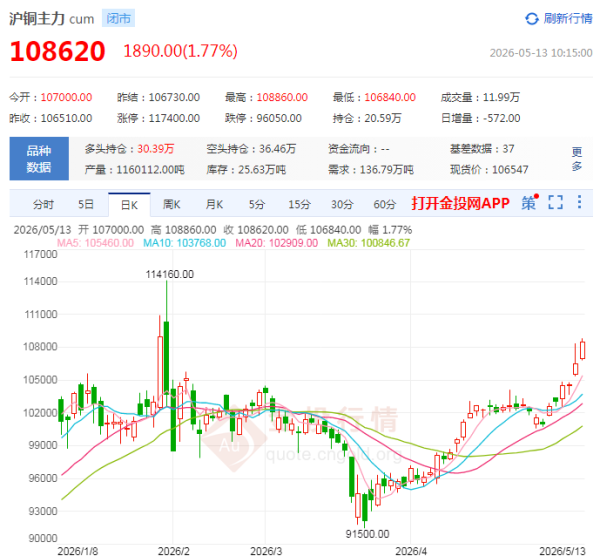Click the 持仓 value 20.59万
This screenshot has height=556, width=600.
[383, 118]
